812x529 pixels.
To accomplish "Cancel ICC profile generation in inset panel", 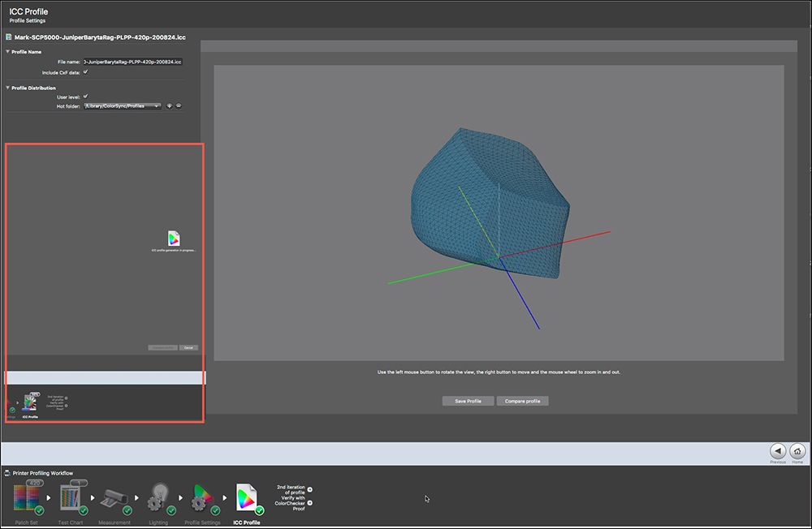I will point(188,347).
